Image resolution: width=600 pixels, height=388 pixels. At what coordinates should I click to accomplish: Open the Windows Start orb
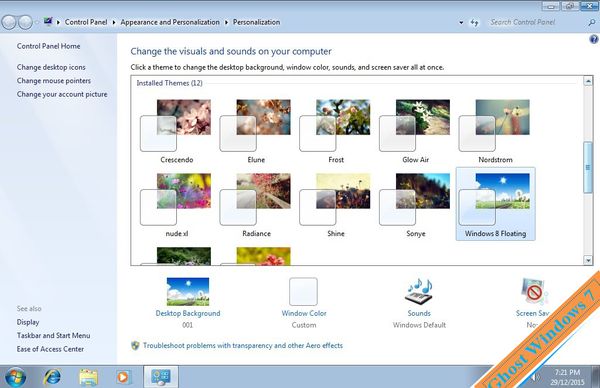pyautogui.click(x=16, y=377)
